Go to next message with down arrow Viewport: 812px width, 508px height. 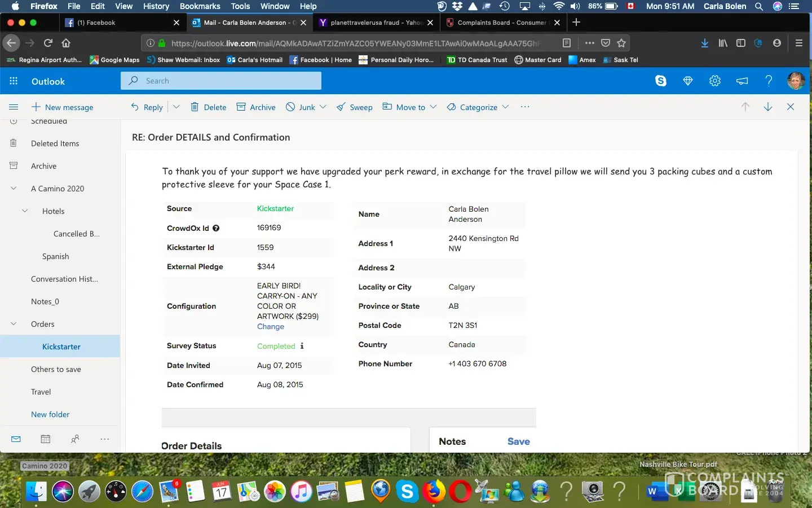pyautogui.click(x=767, y=107)
